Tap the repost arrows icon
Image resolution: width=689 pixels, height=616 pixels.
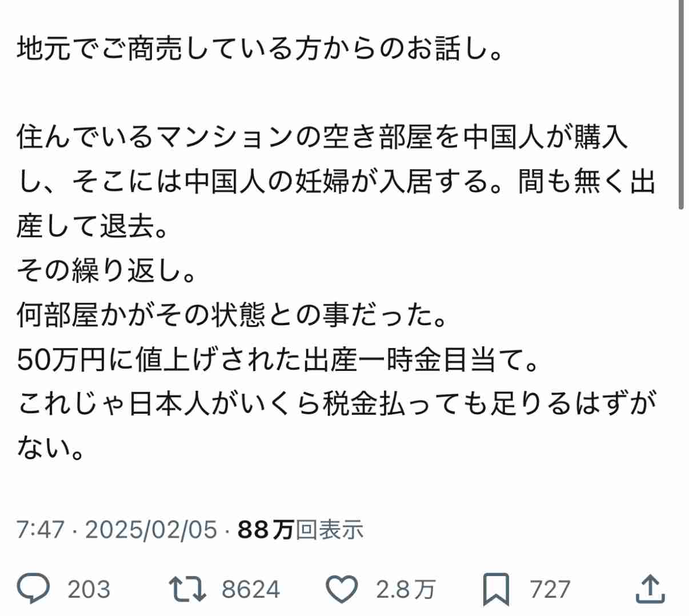tap(188, 589)
